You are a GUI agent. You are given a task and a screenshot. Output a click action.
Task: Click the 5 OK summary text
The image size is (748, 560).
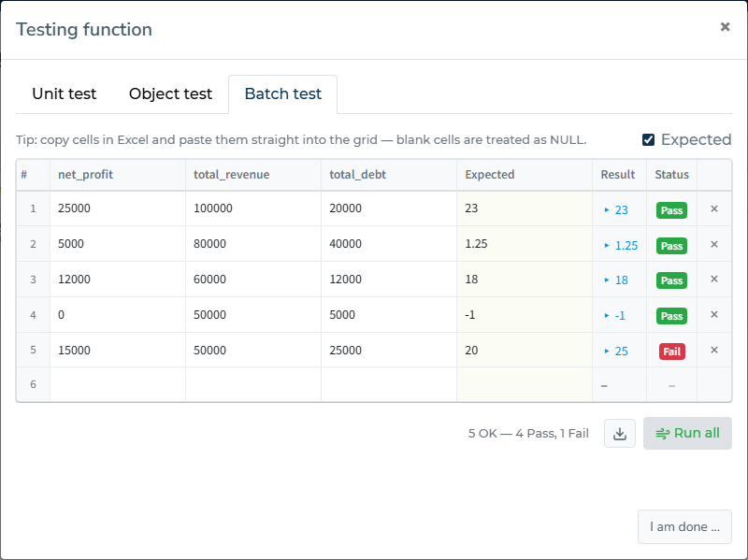pyautogui.click(x=528, y=433)
